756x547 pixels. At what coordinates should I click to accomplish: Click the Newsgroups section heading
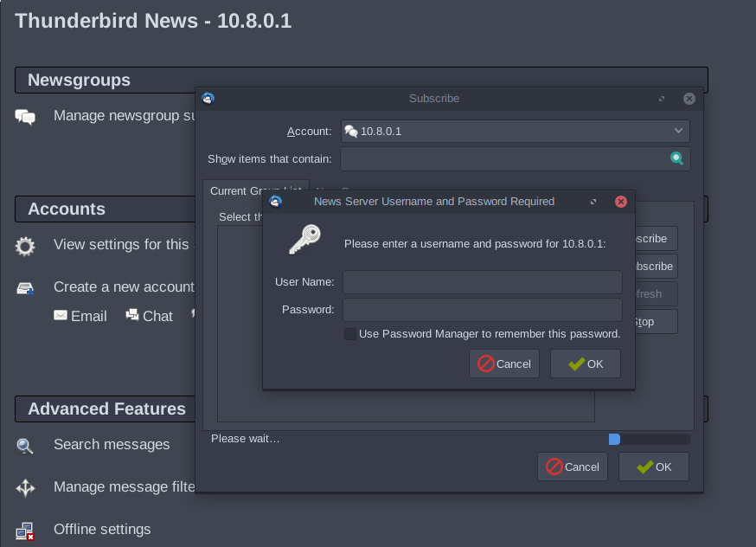pos(79,80)
